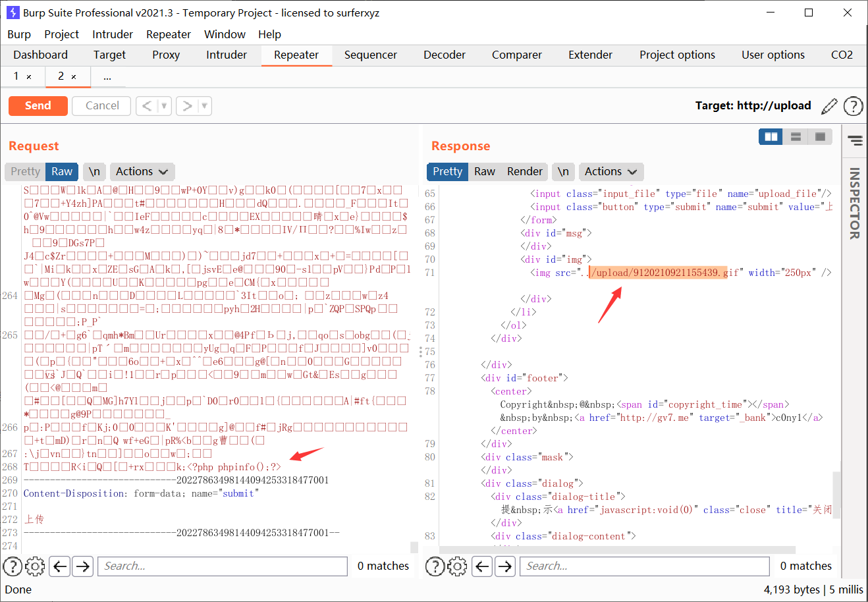Open the Intruder menu
The height and width of the screenshot is (602, 868).
tap(113, 34)
